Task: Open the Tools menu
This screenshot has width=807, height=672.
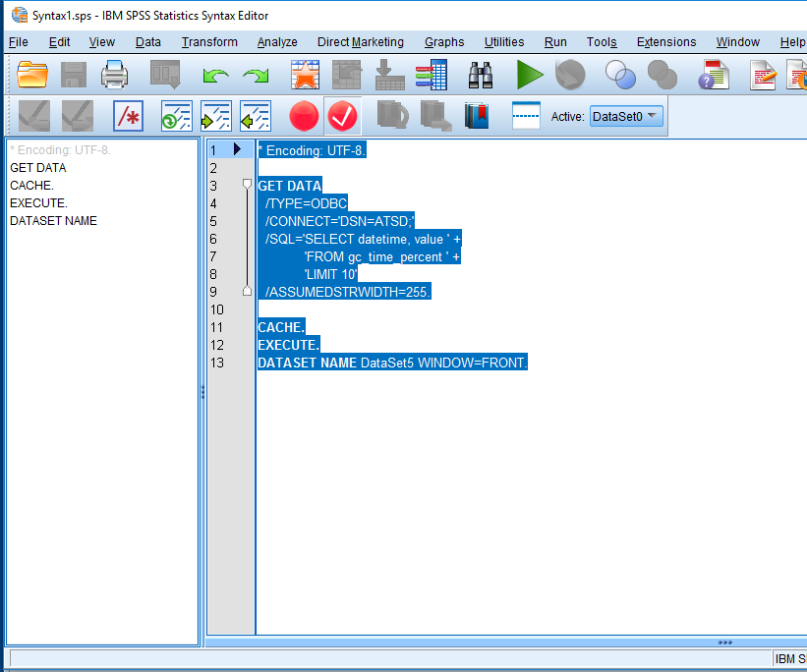Action: 602,42
